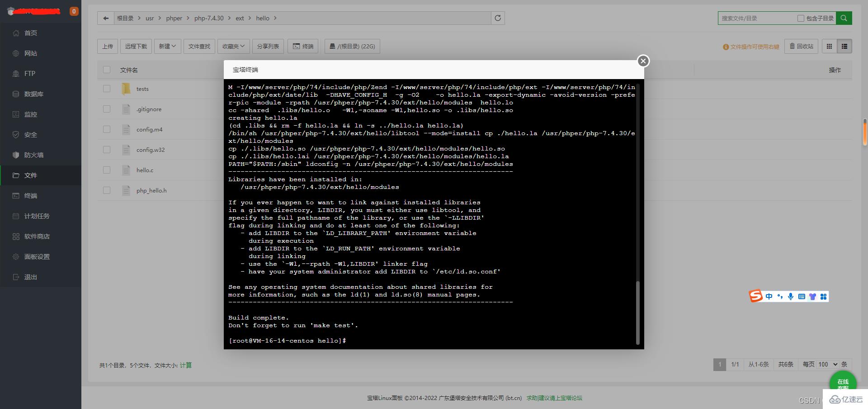Click the terminal prompt line
Image resolution: width=868 pixels, height=409 pixels.
point(288,341)
